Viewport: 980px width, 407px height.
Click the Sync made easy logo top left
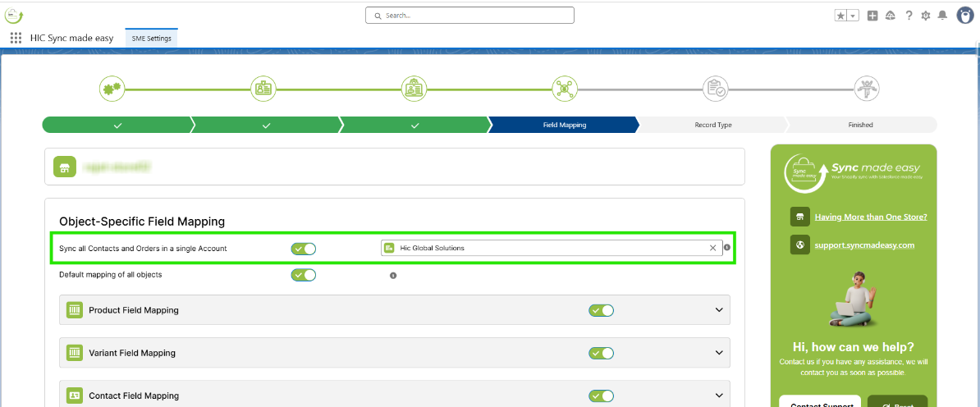pos(14,15)
